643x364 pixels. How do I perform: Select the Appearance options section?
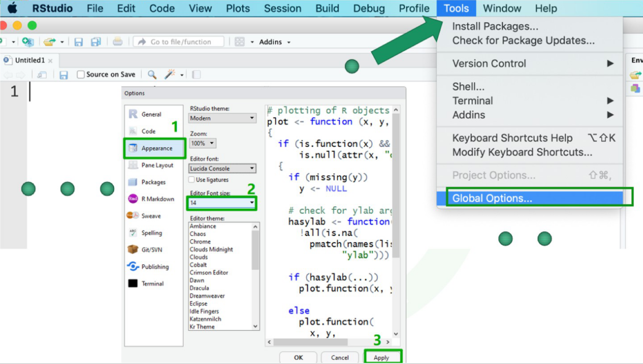(x=154, y=148)
